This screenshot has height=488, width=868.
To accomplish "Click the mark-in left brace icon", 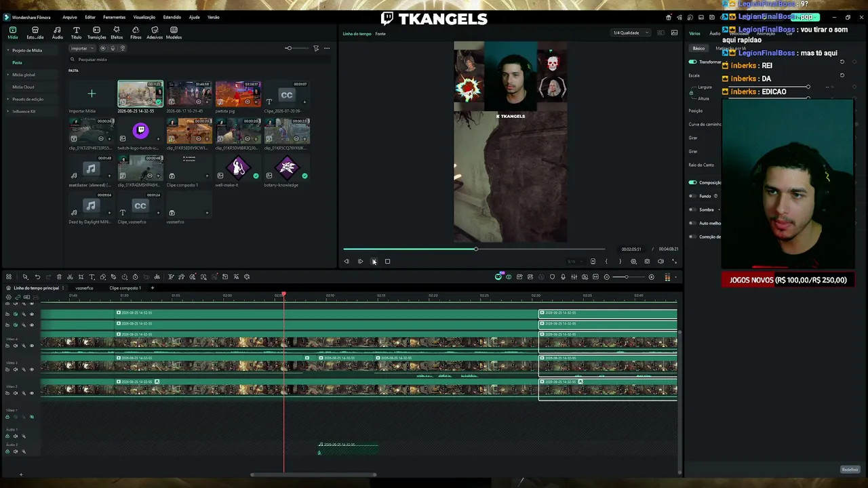I will (x=606, y=261).
